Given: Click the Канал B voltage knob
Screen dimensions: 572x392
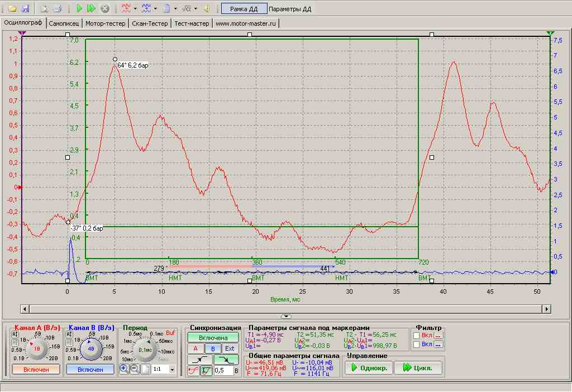Looking at the screenshot, I should click(91, 349).
